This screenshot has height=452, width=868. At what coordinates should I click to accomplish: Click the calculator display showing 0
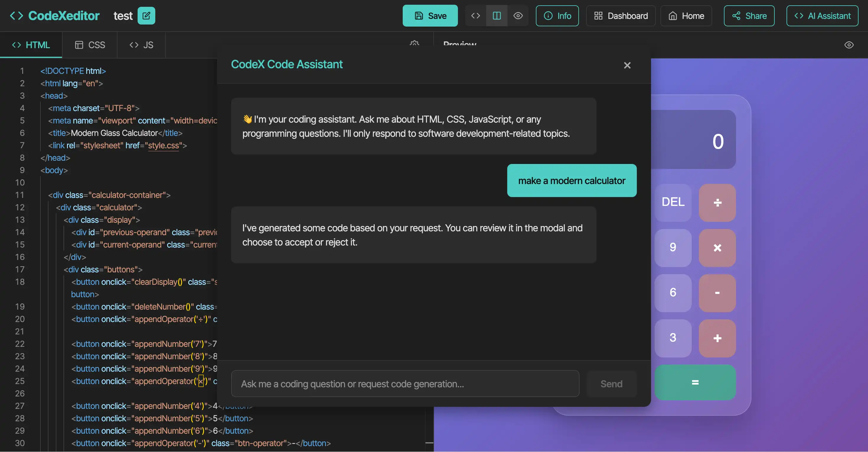point(694,139)
